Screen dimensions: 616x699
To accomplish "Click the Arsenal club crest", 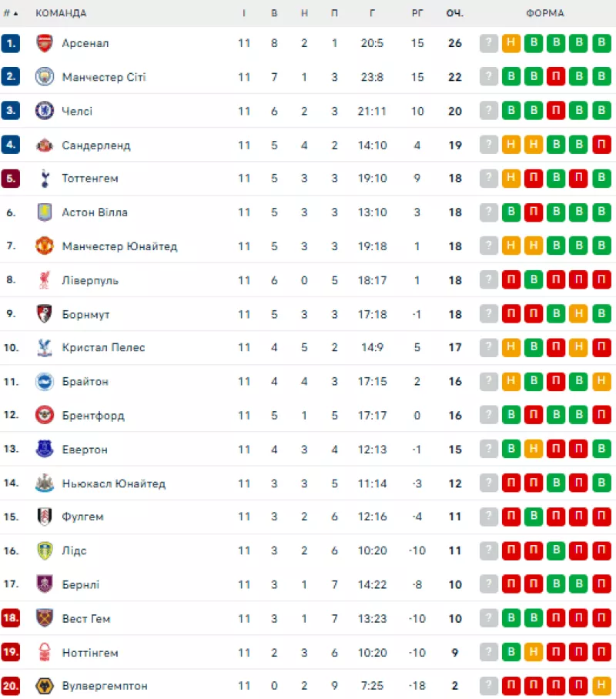I will pyautogui.click(x=44, y=43).
